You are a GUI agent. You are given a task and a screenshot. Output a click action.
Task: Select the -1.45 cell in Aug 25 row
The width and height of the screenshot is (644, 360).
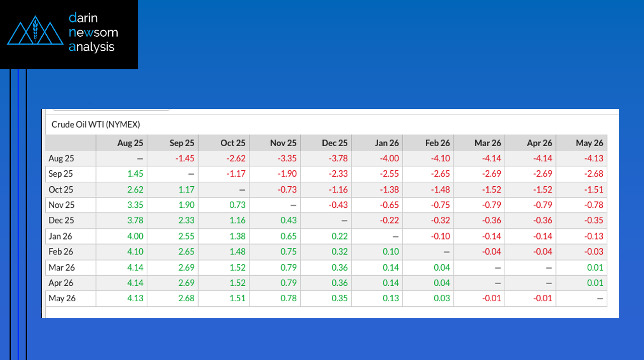point(185,159)
